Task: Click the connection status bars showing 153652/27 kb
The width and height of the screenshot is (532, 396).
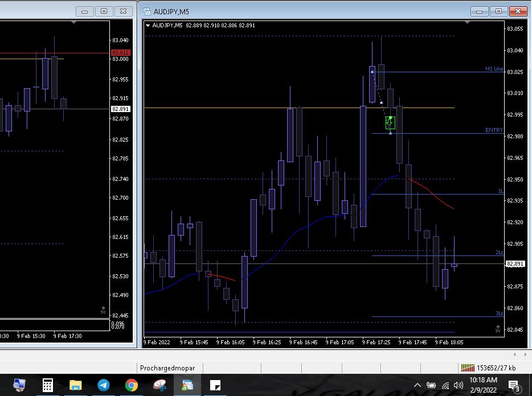Action: pos(467,368)
